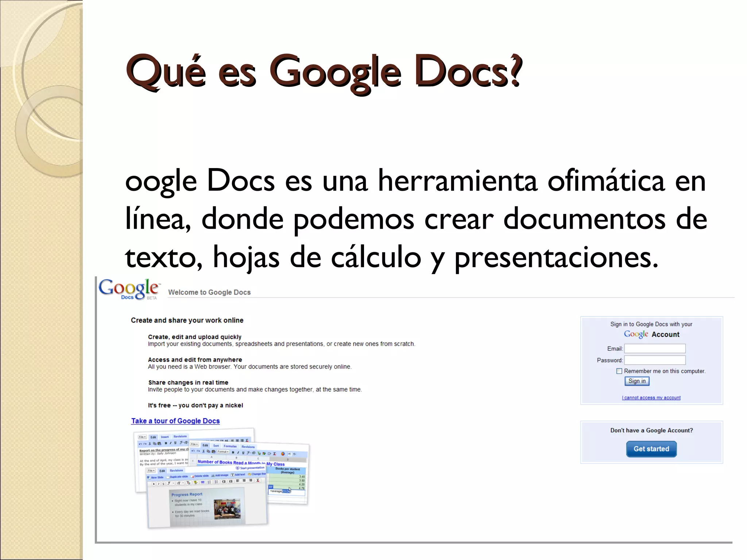
Task: Select the Insert tab in document preview
Action: click(165, 437)
